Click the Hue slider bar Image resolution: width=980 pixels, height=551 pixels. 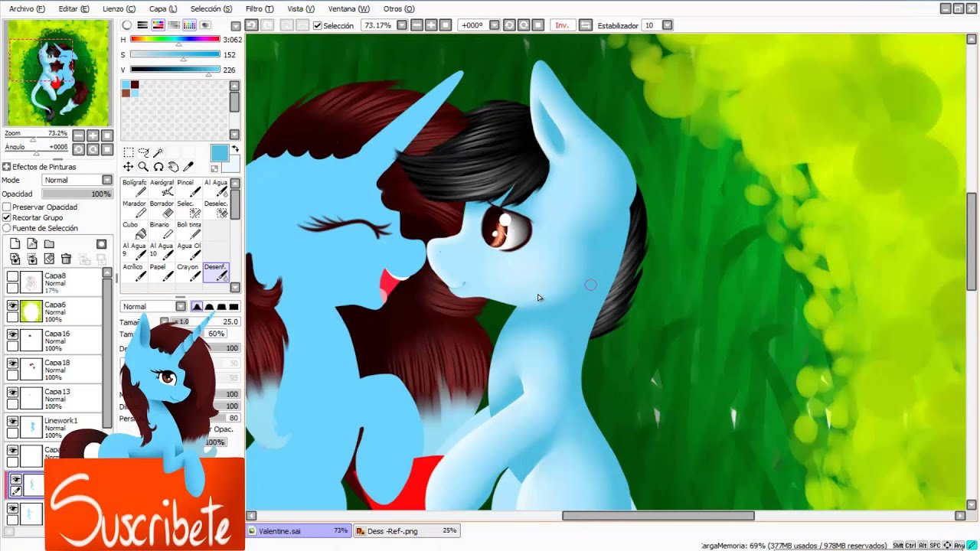[175, 39]
